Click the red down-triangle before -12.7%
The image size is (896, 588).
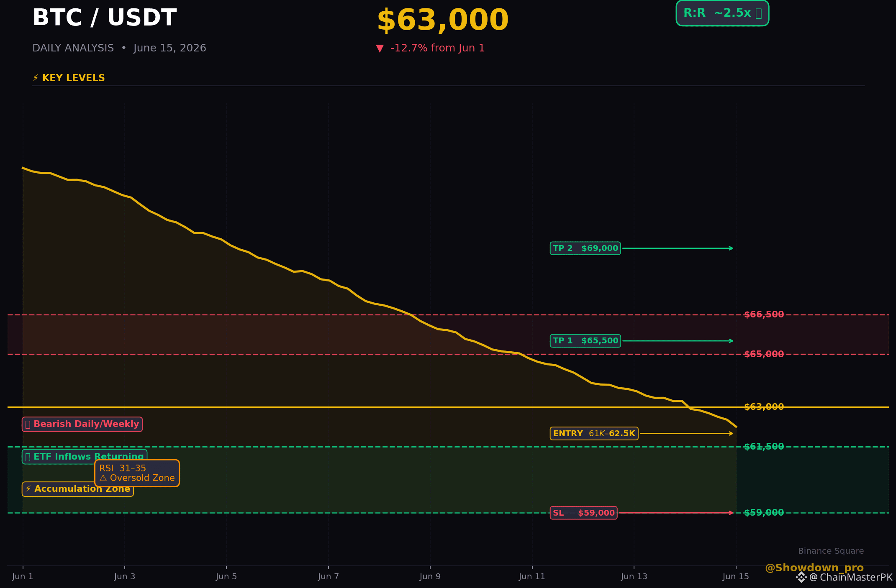380,49
